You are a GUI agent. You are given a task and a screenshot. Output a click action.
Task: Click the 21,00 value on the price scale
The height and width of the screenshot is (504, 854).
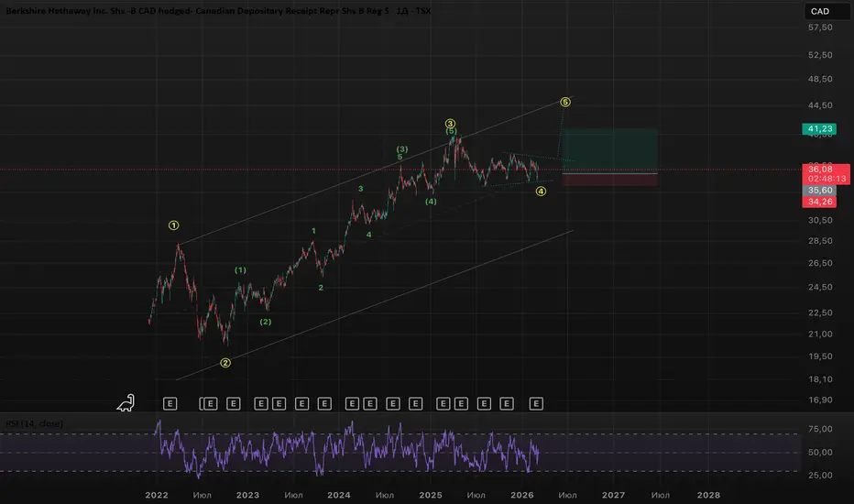[x=820, y=334]
